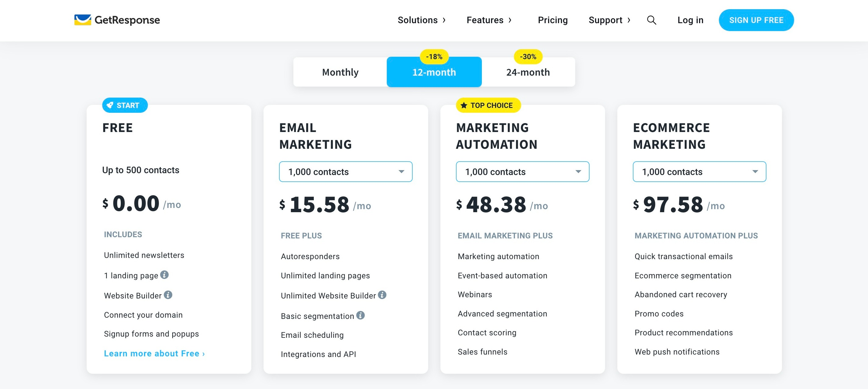Screen dimensions: 868x389
Task: Click 'Email scheduling' feature
Action: [312, 335]
